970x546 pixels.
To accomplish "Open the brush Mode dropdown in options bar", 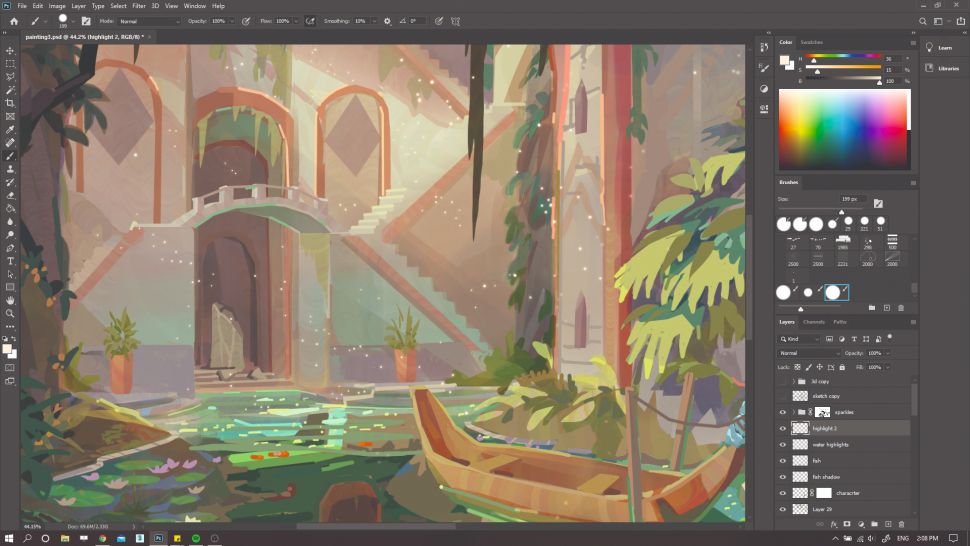I will 150,21.
